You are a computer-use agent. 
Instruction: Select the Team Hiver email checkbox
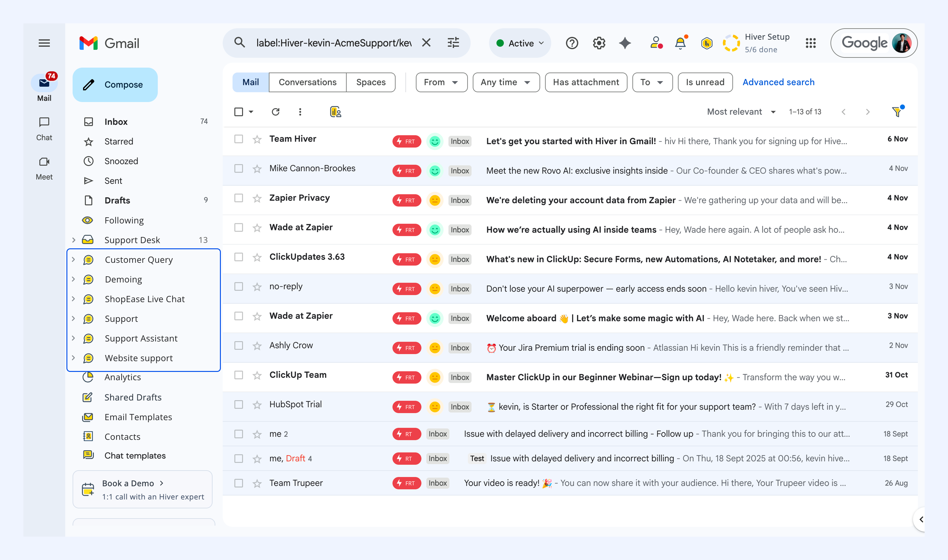[239, 139]
